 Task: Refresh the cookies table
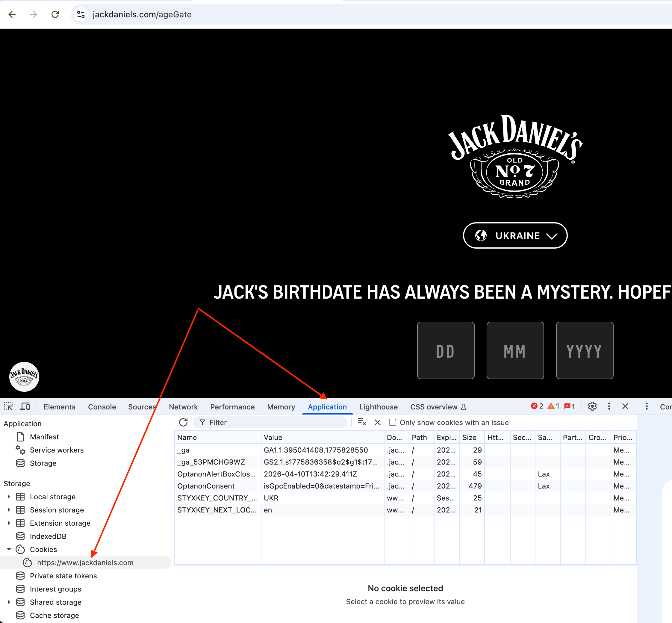[183, 422]
